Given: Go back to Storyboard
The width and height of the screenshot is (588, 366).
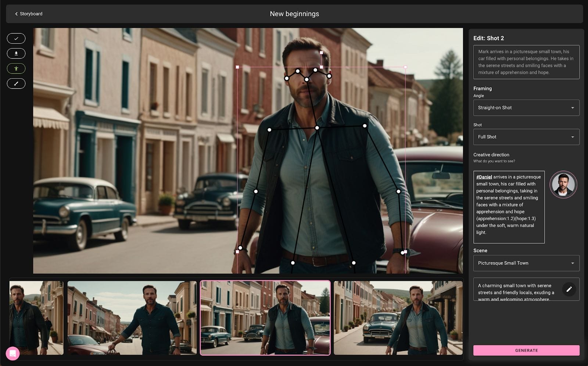Looking at the screenshot, I should coord(28,14).
